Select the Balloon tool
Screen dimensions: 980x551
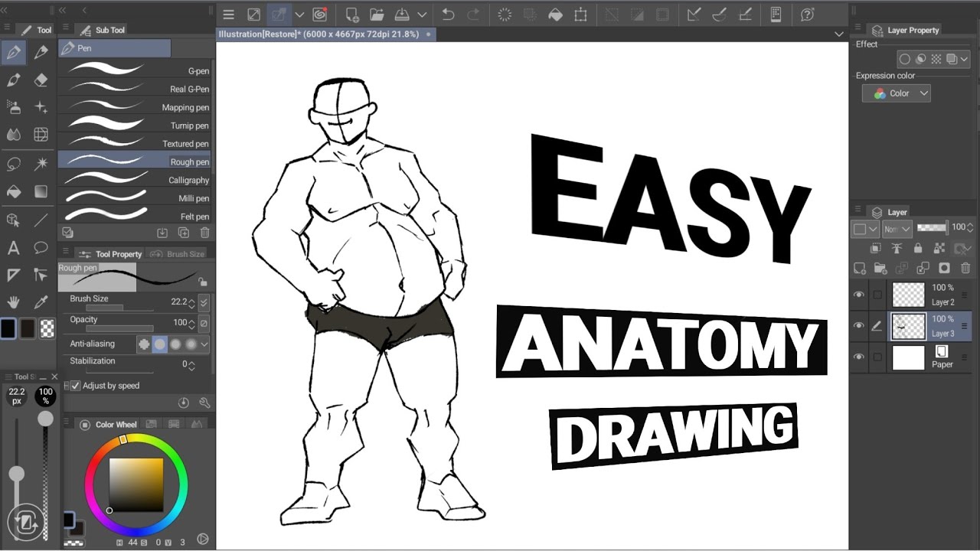41,248
